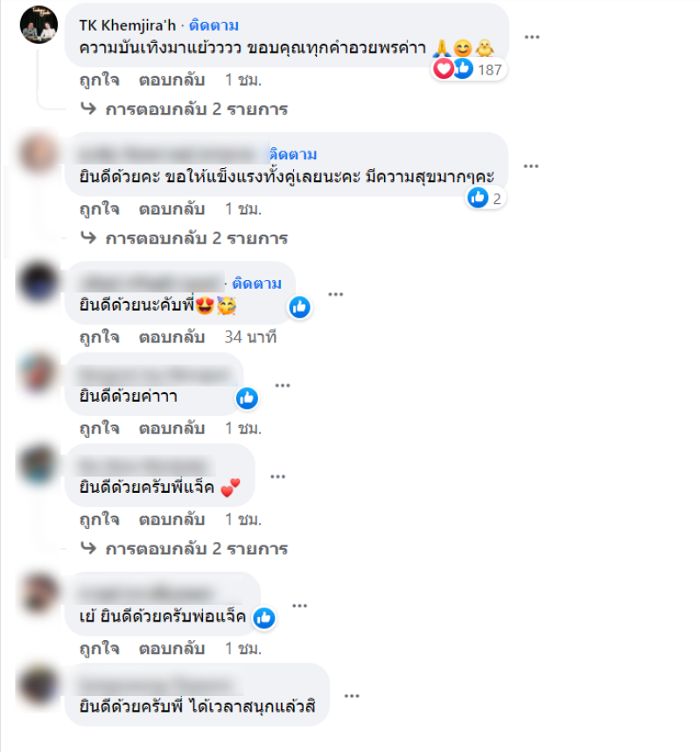Click like reaction on เย่ ยินดีด้วยครับพ่อแจ็ค comment
700x752 pixels.
264,618
